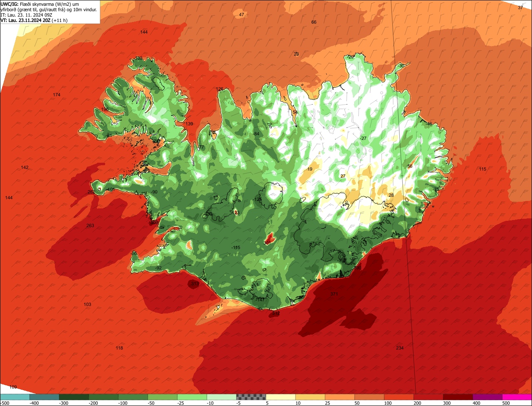Viewport: 532px width, 406px height.
Task: Click the title text 'UWC/IG: Flæði skynvarma'
Action: click(30, 4)
